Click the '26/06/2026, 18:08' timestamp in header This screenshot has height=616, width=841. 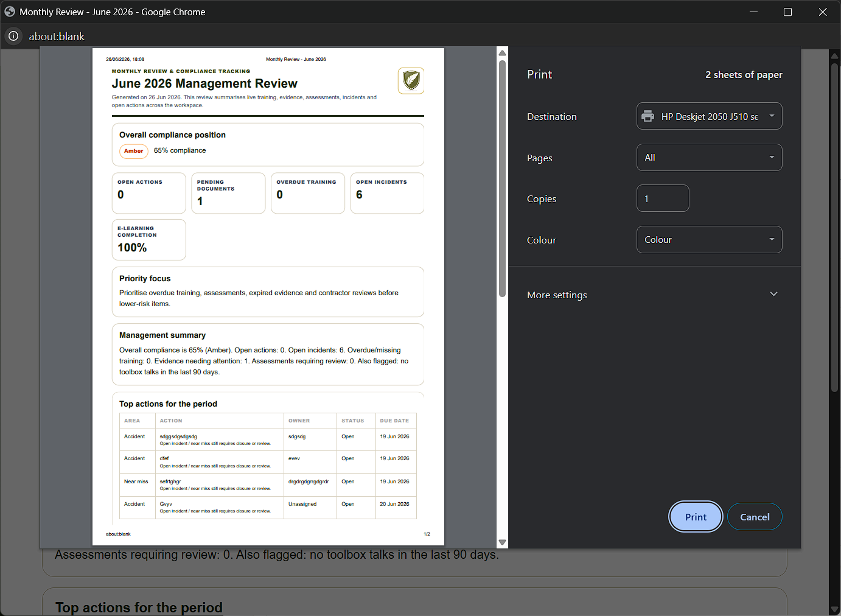[125, 59]
